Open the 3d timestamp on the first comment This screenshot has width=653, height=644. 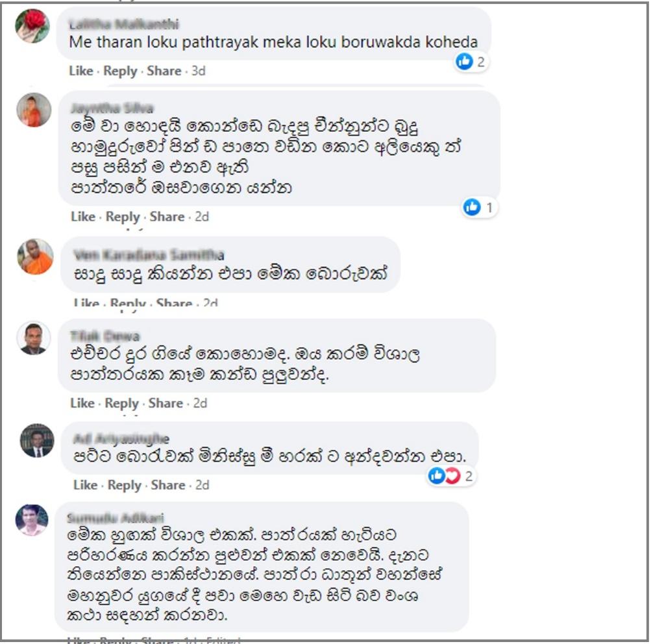point(198,71)
